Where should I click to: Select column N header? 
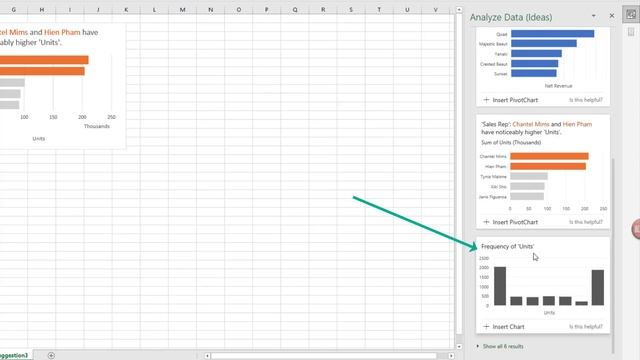[x=211, y=9]
